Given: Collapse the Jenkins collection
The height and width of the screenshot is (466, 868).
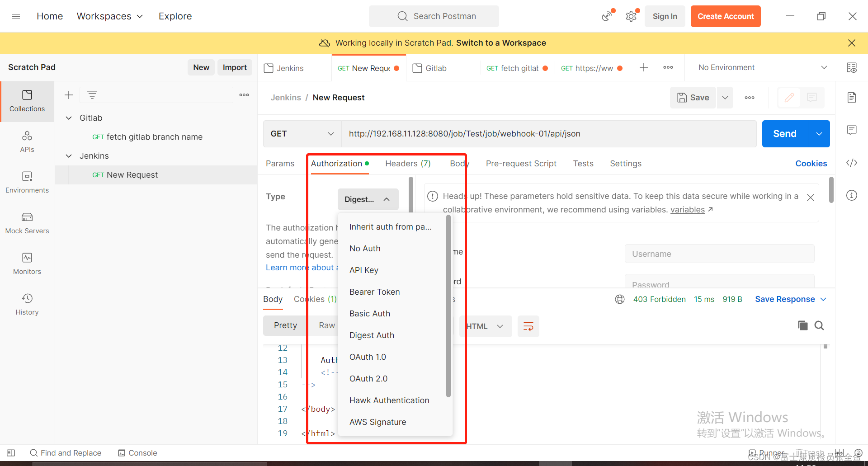Looking at the screenshot, I should [69, 156].
